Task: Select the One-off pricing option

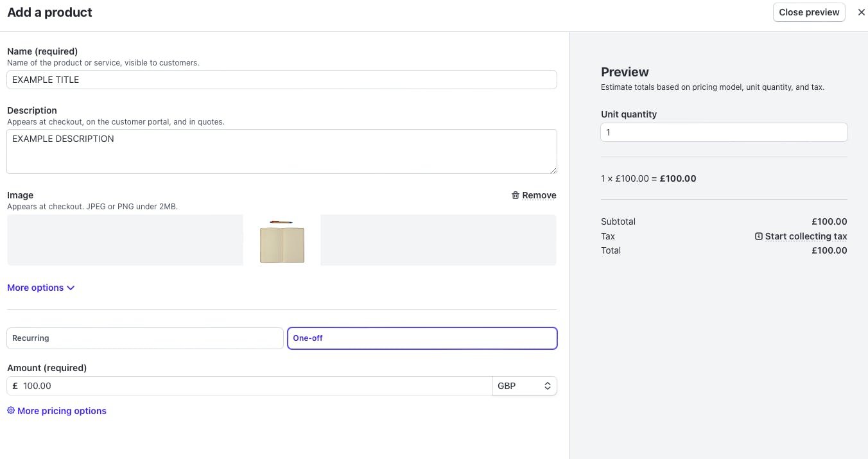Action: pos(422,338)
